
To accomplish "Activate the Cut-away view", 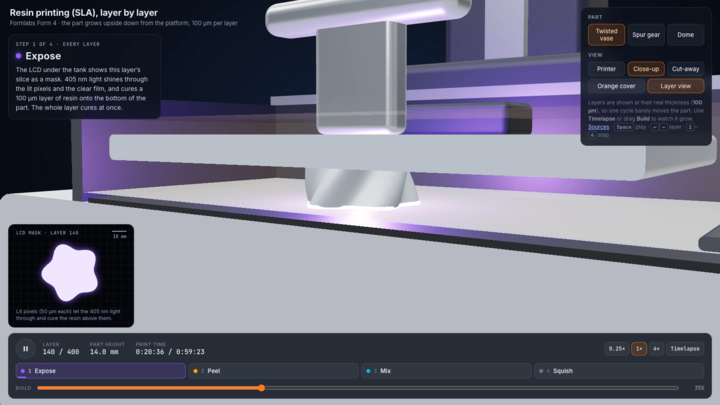I will (x=685, y=69).
